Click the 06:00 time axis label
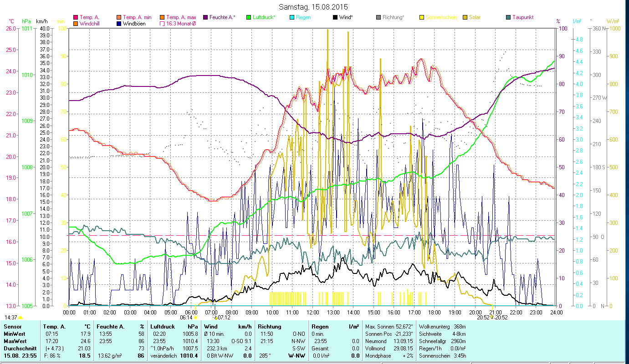 coord(191,312)
